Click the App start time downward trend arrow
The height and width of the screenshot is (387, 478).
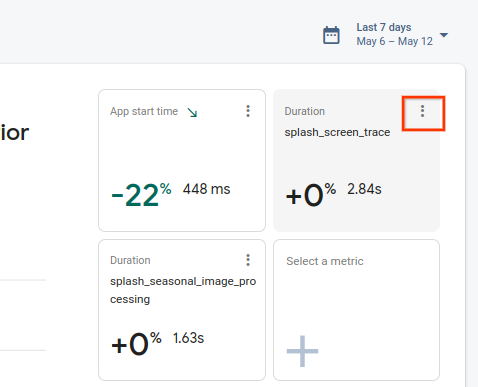tap(192, 112)
